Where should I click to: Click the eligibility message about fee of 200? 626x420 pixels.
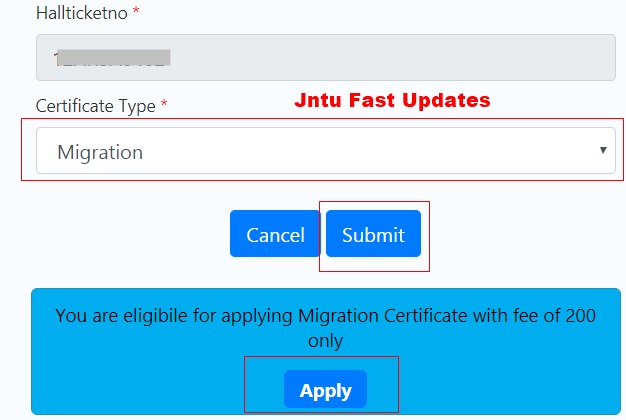[x=325, y=316]
